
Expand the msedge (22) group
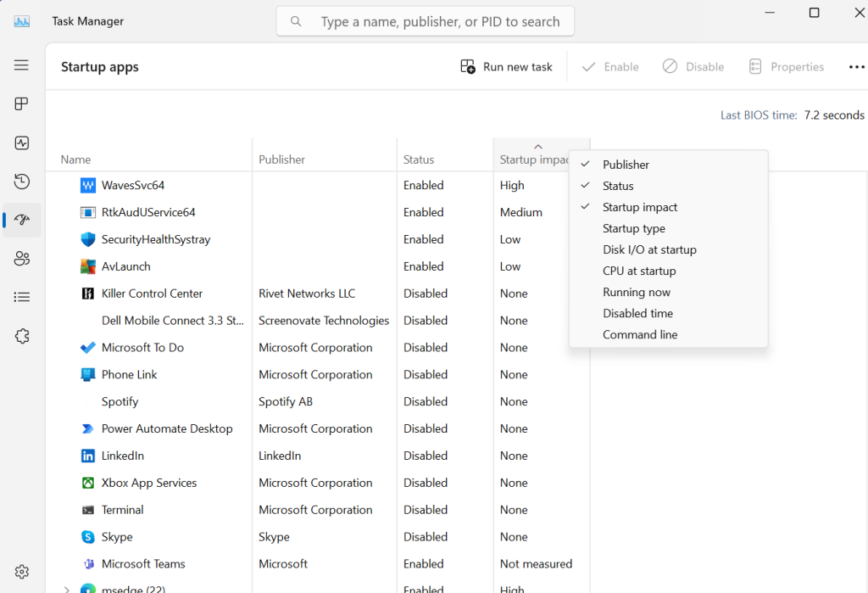click(66, 589)
